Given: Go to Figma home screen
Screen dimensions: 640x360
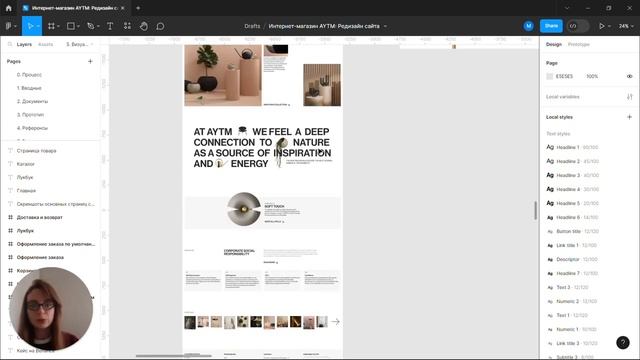Looking at the screenshot, I should [x=9, y=8].
